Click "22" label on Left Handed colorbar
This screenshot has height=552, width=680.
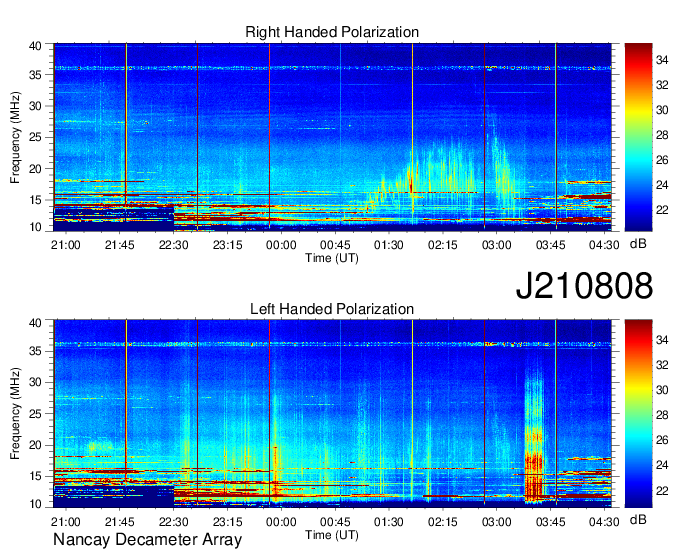(x=662, y=490)
